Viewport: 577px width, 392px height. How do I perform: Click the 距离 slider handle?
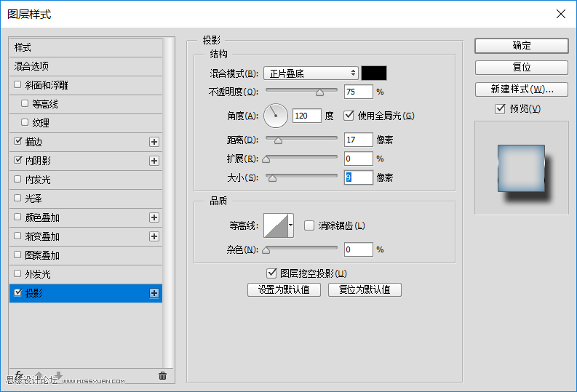tap(278, 140)
